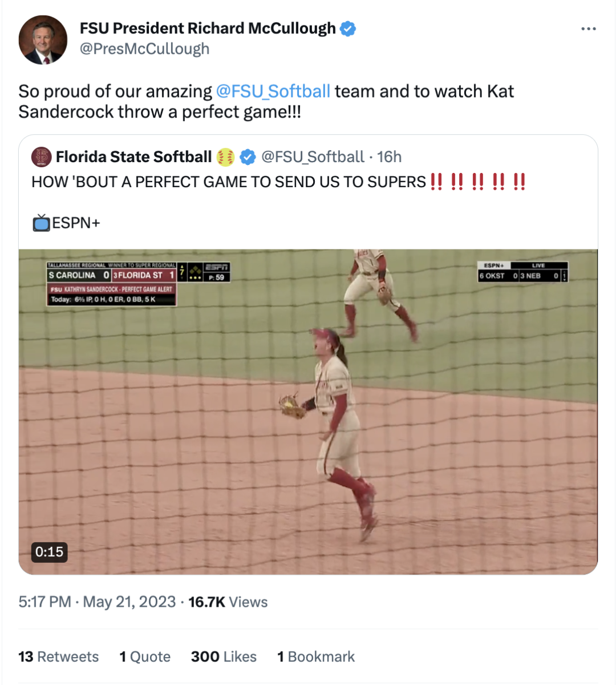Click the blue verified badge beside McCullough

tap(348, 29)
